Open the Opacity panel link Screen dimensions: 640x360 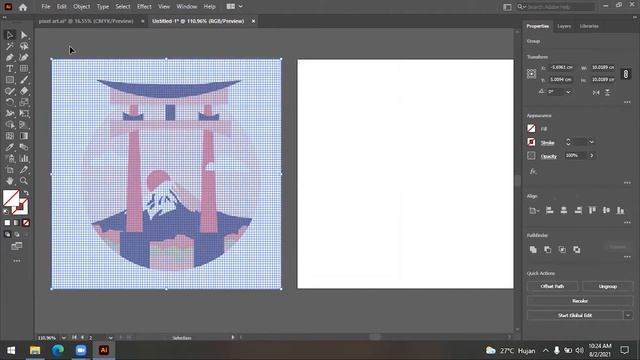pos(549,156)
